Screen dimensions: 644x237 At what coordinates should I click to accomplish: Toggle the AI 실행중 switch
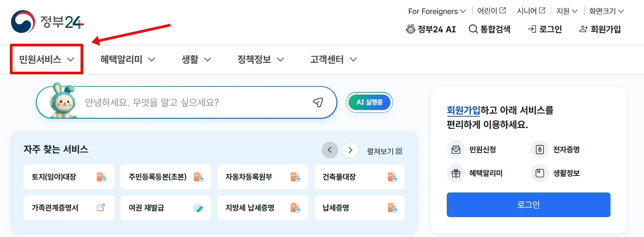point(369,102)
